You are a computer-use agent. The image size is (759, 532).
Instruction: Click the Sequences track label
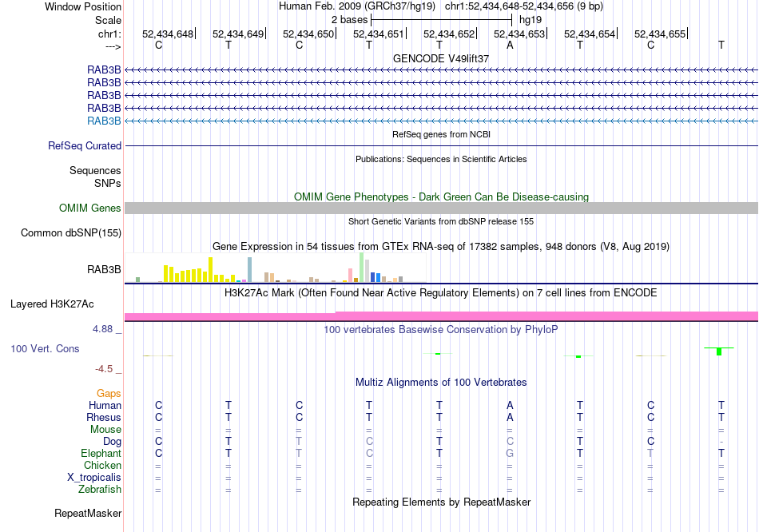coord(95,170)
